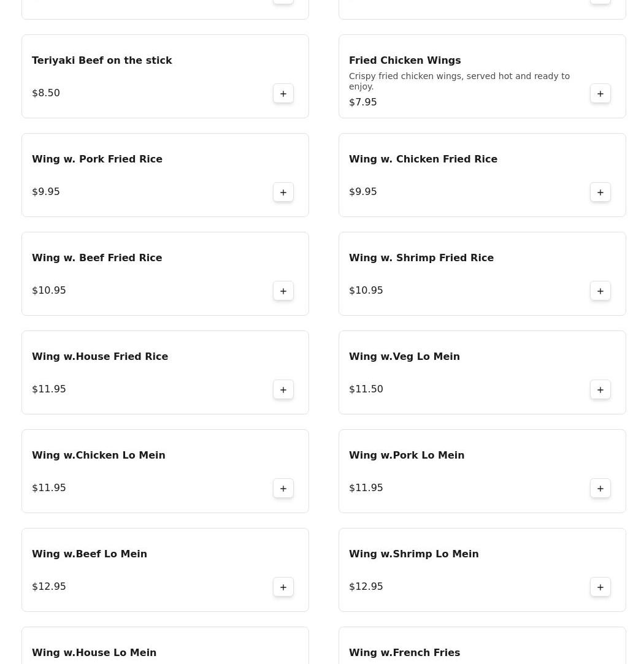Select the Wing w.French Fries title
The image size is (644, 664).
(404, 652)
